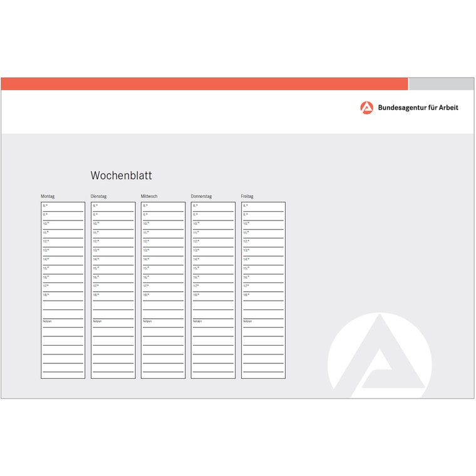Click the 18 o'clock line under Mittwoch
This screenshot has width=476, height=476.
163,296
